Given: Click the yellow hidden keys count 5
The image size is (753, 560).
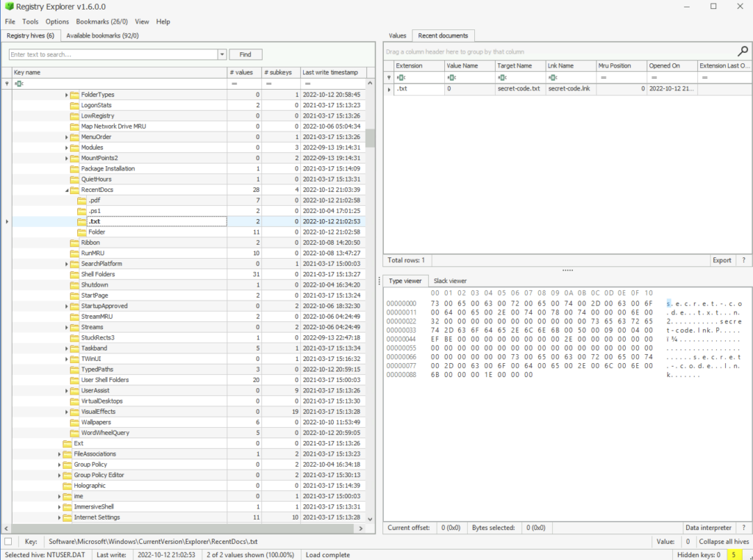Looking at the screenshot, I should click(734, 555).
